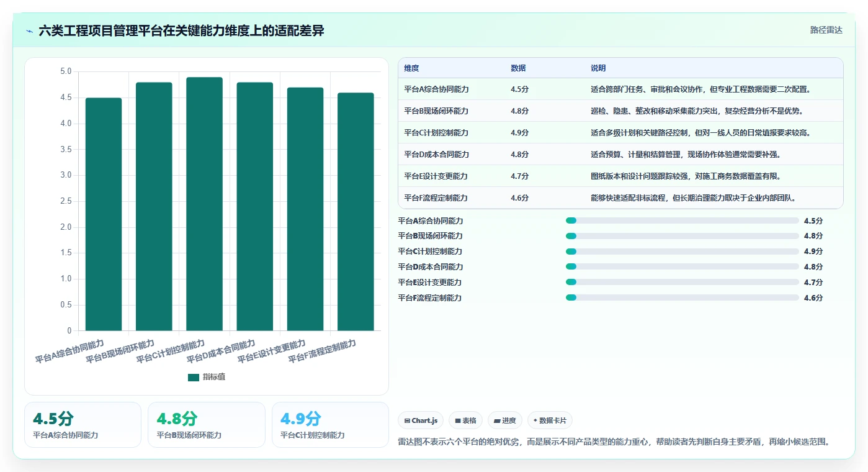Click the 说明 column header
Viewport: 868px width, 472px height.
coord(598,68)
